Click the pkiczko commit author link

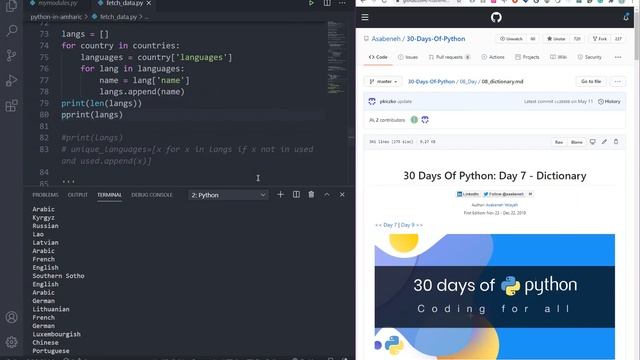(387, 102)
